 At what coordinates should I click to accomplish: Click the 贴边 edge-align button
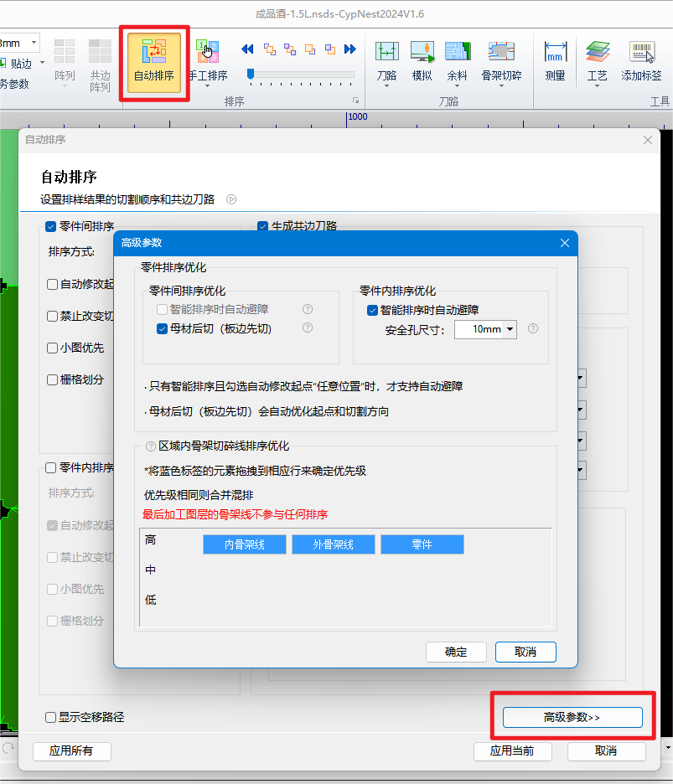click(16, 64)
